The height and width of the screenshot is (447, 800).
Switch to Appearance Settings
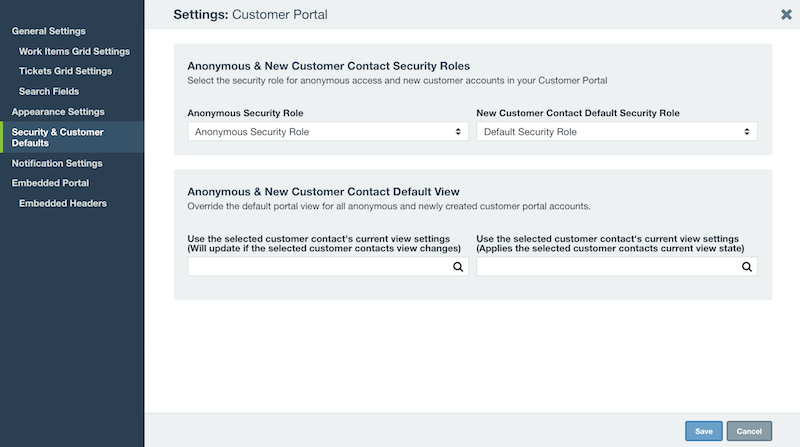click(x=58, y=112)
